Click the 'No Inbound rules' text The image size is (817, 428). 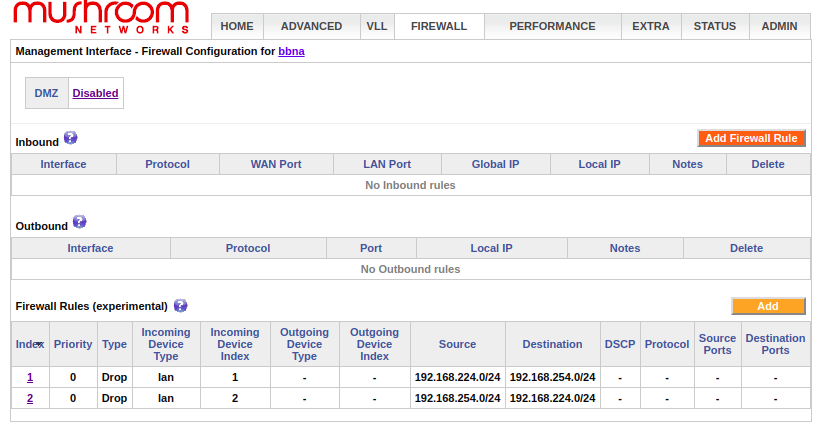pyautogui.click(x=410, y=185)
